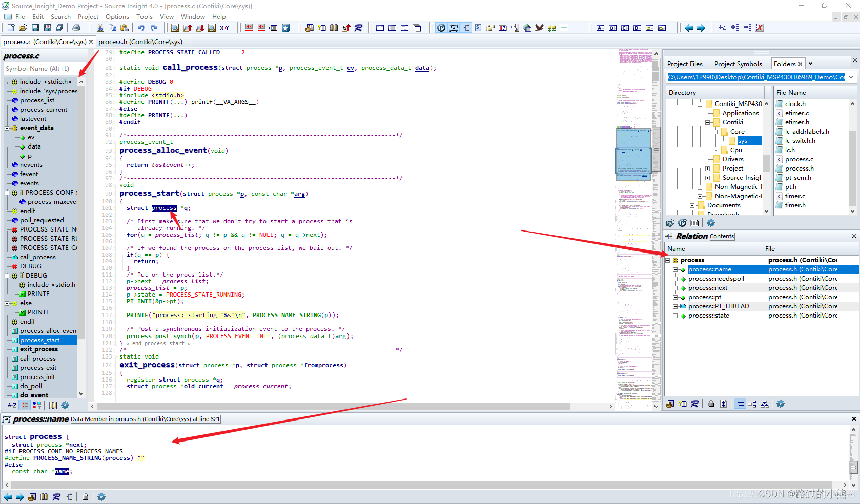The image size is (860, 504).
Task: Toggle the symbol type grouping view
Action: 37,405
